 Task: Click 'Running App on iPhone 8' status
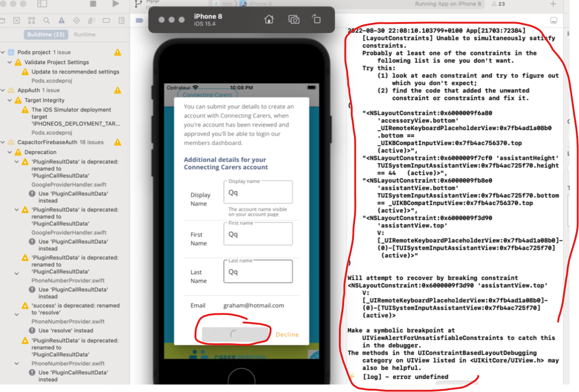point(448,4)
